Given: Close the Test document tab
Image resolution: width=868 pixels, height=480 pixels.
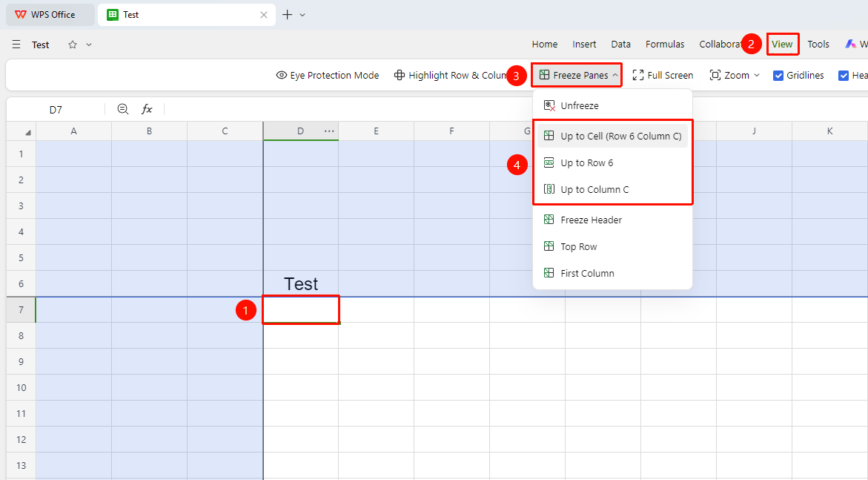Looking at the screenshot, I should pos(264,15).
